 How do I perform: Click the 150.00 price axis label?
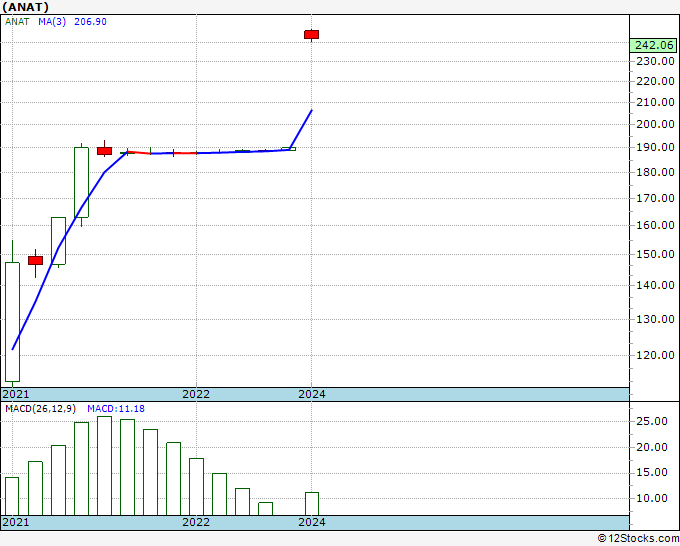655,254
